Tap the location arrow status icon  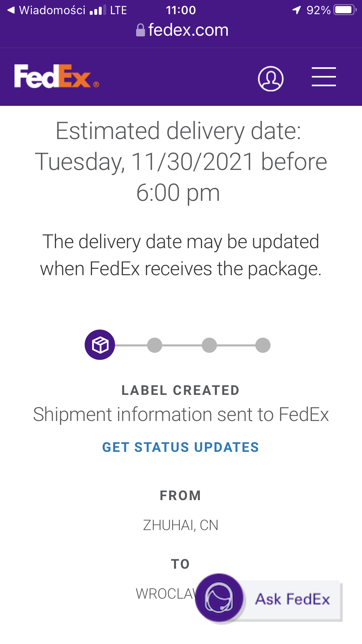pyautogui.click(x=296, y=10)
